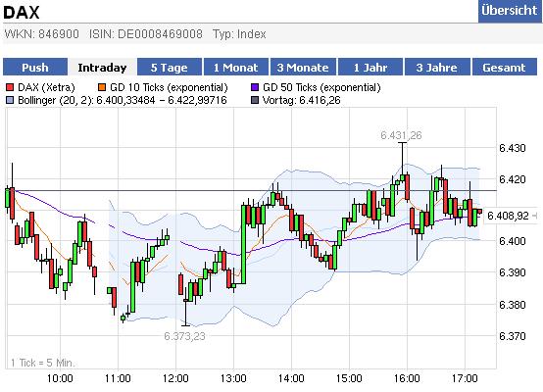
Task: Click the red DAX (Xetra) legend swatch
Action: 10,87
